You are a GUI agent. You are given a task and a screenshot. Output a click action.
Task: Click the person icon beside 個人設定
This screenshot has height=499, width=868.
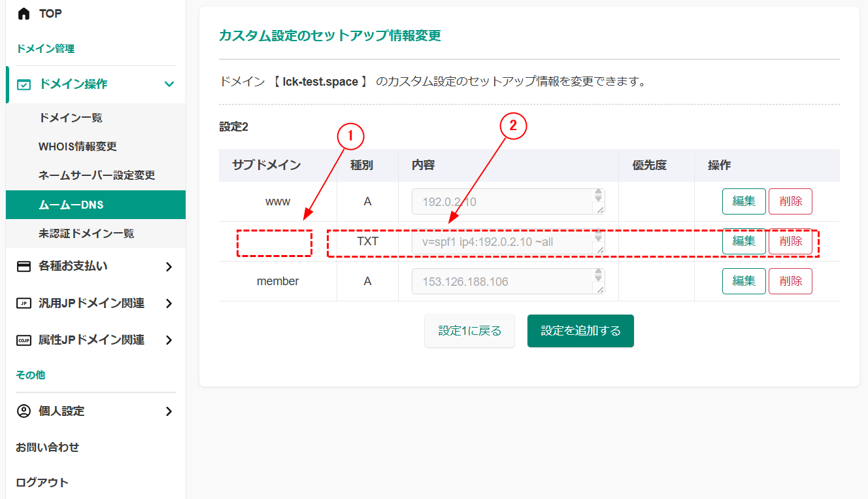[x=24, y=411]
